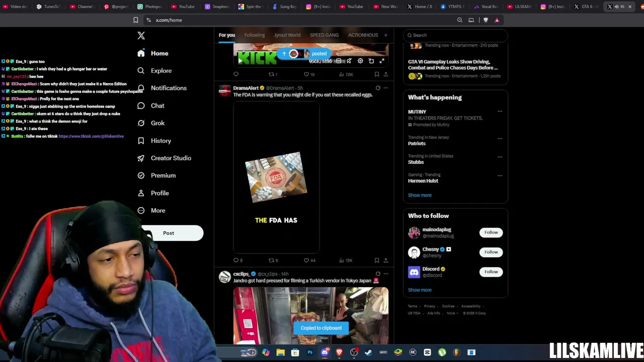The width and height of the screenshot is (644, 362).
Task: Click the Grok icon on DramaAlert post
Action: pos(378,88)
